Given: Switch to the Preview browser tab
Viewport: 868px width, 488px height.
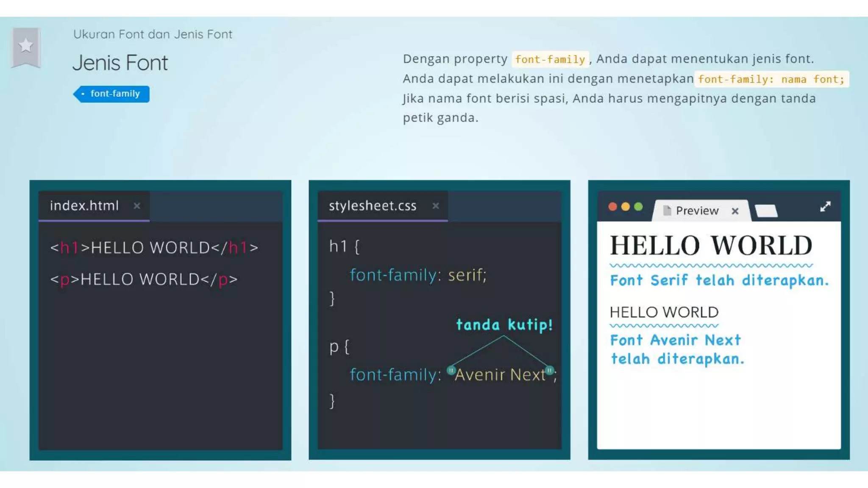Looking at the screenshot, I should pyautogui.click(x=697, y=211).
